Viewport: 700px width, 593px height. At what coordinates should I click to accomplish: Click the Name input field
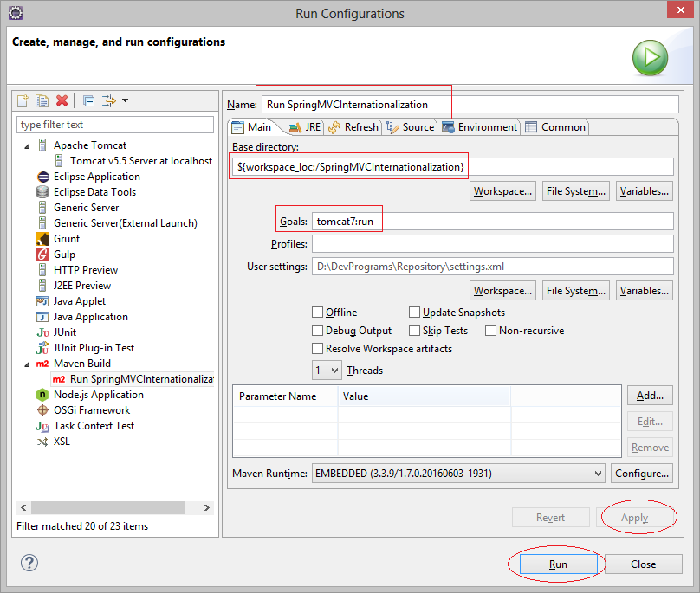point(470,105)
